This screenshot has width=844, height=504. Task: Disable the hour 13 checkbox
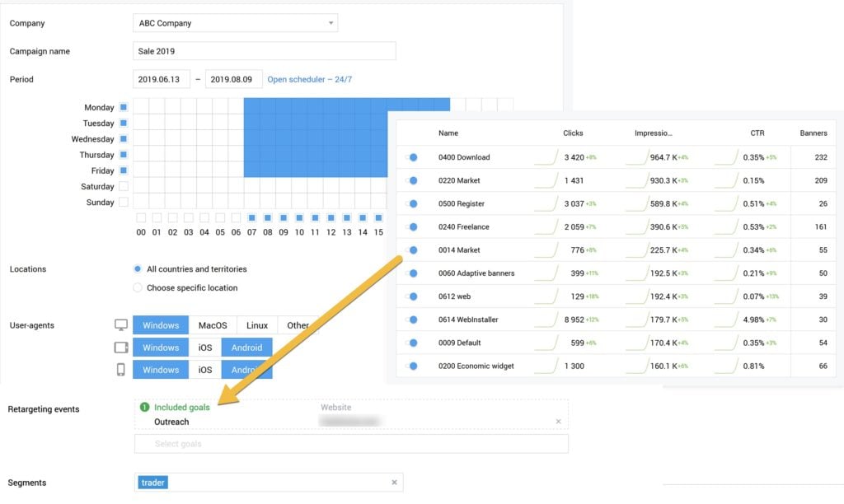pos(347,218)
